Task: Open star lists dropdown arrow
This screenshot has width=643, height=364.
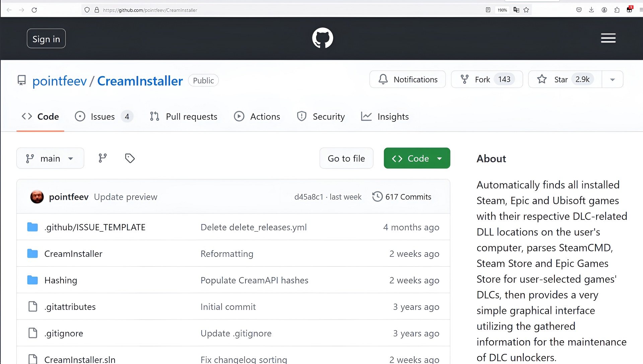Action: click(x=612, y=80)
